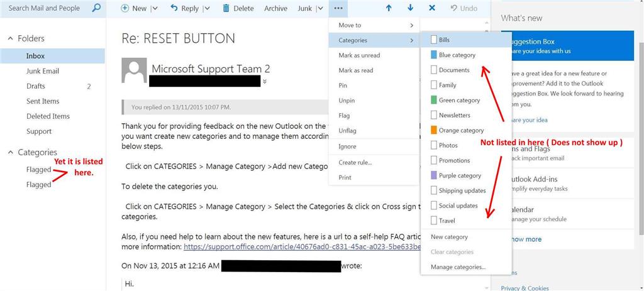Click in Search Mail and People field
This screenshot has height=291, width=644.
[x=45, y=8]
